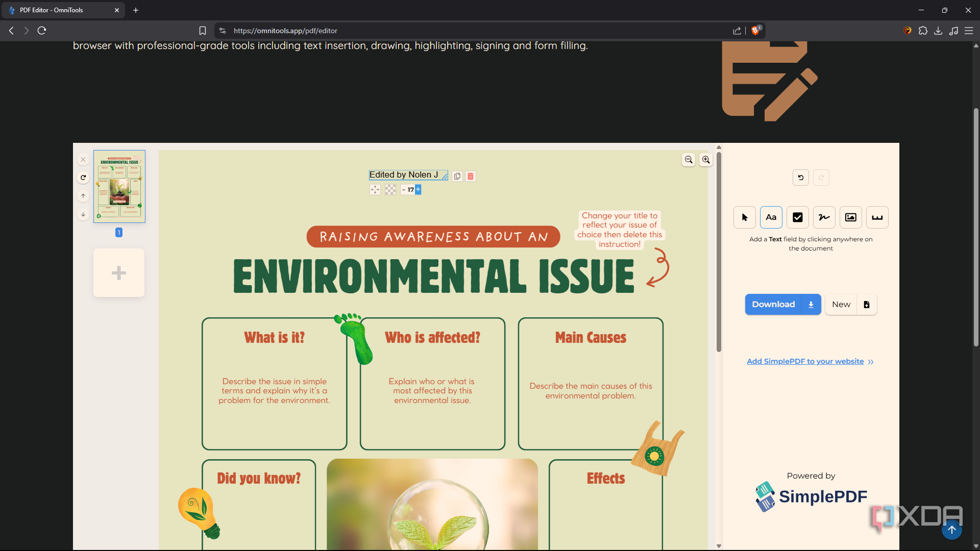980x551 pixels.
Task: Click the move handle of text field
Action: [375, 190]
